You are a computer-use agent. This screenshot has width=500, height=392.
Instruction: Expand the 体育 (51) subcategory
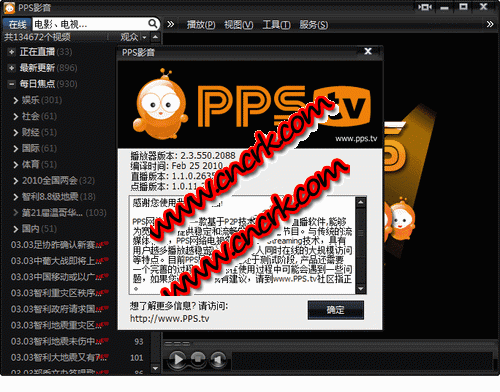pos(15,165)
